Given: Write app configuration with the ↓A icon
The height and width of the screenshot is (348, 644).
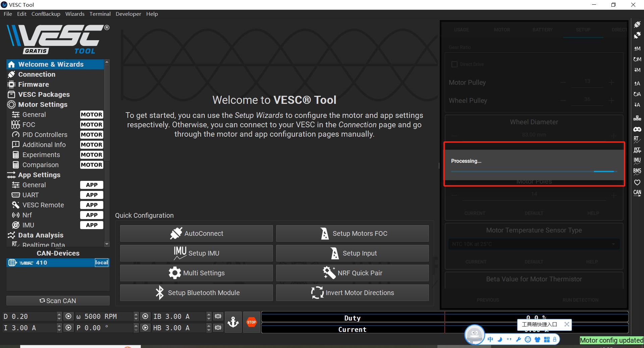Looking at the screenshot, I should click(x=637, y=105).
